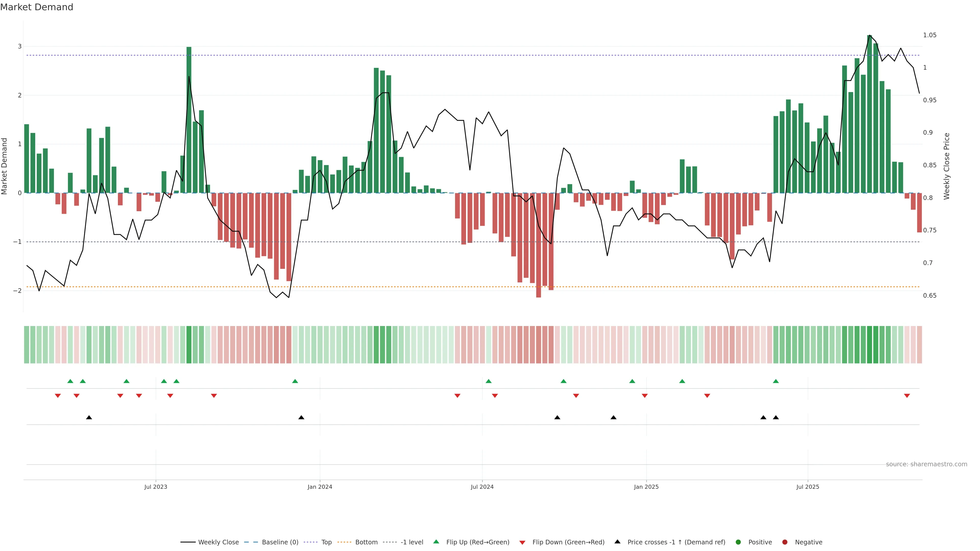Click the darkest green heatmap cell
980x551 pixels.
coord(869,345)
